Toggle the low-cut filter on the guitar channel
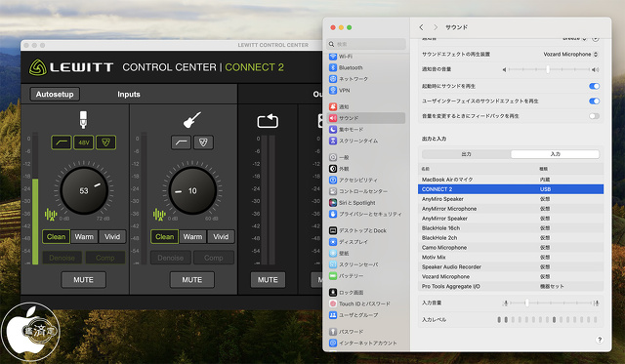This screenshot has width=625, height=364. 181,142
